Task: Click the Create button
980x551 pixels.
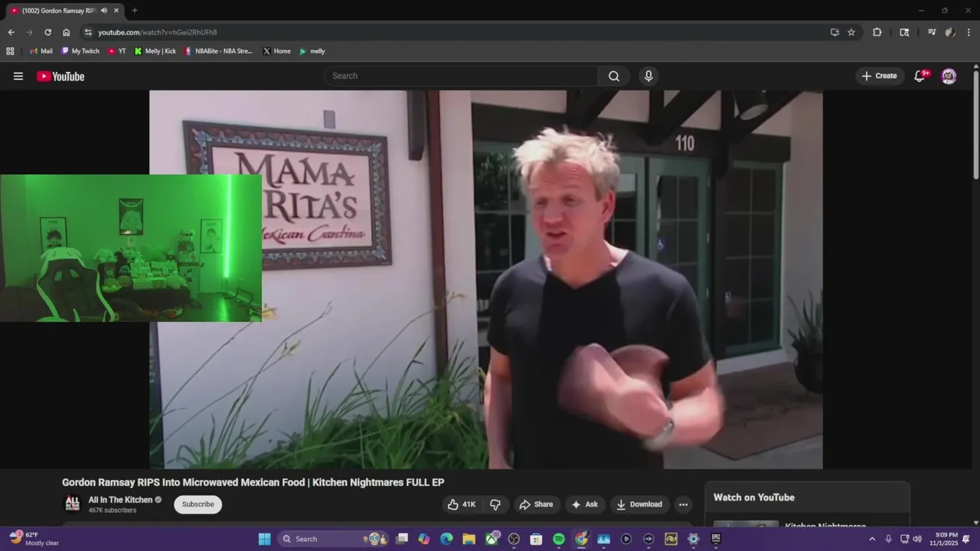Action: click(x=879, y=76)
